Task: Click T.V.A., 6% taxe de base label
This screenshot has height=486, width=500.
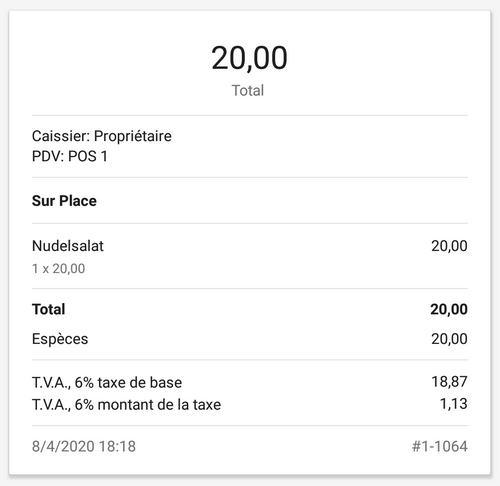Action: [x=107, y=383]
